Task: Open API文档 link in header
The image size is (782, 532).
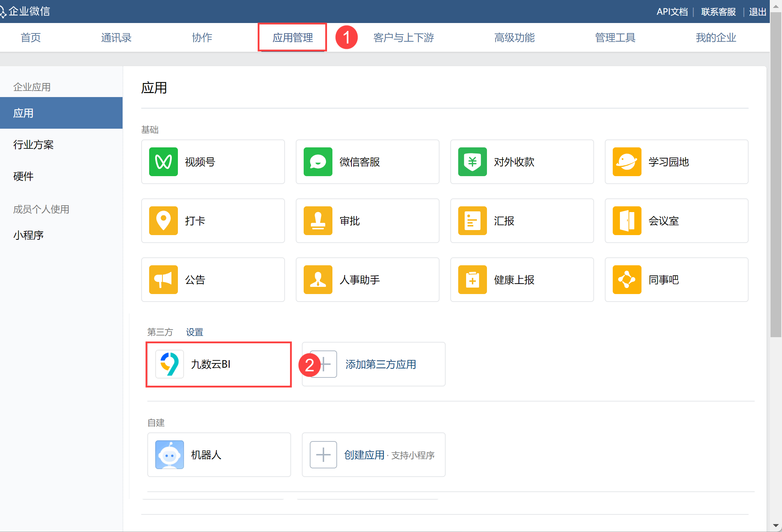Action: coord(672,12)
